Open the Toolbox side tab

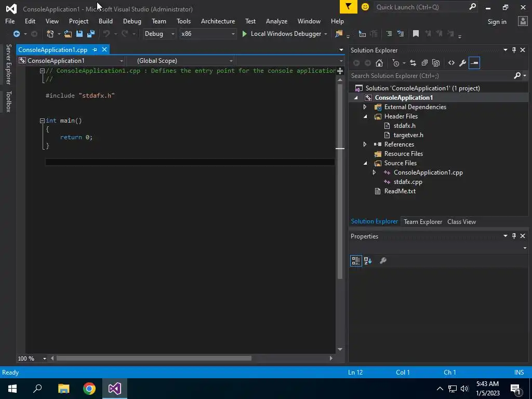click(8, 101)
